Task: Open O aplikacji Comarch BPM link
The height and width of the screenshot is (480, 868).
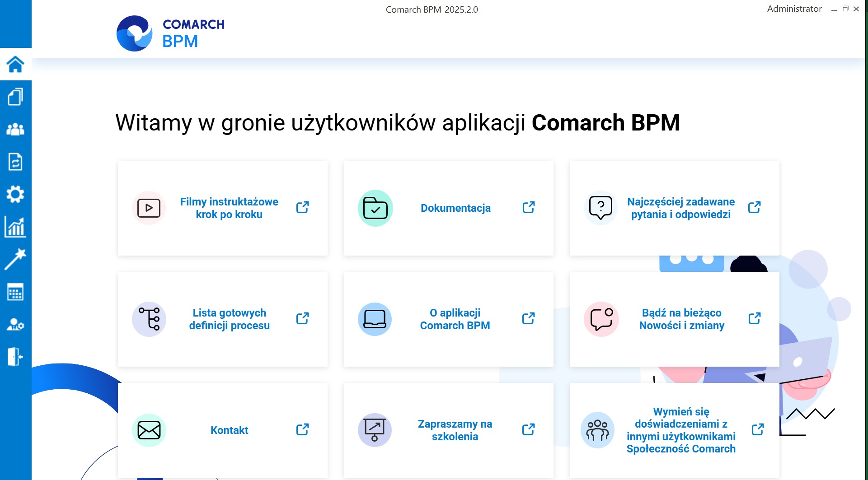Action: pos(455,319)
